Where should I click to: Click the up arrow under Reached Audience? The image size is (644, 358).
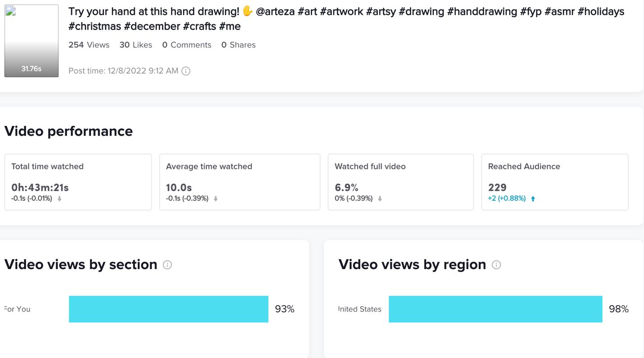[533, 199]
